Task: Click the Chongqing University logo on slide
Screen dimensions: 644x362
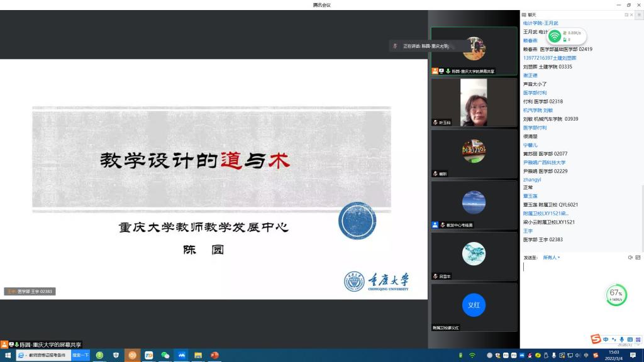Action: click(x=376, y=282)
